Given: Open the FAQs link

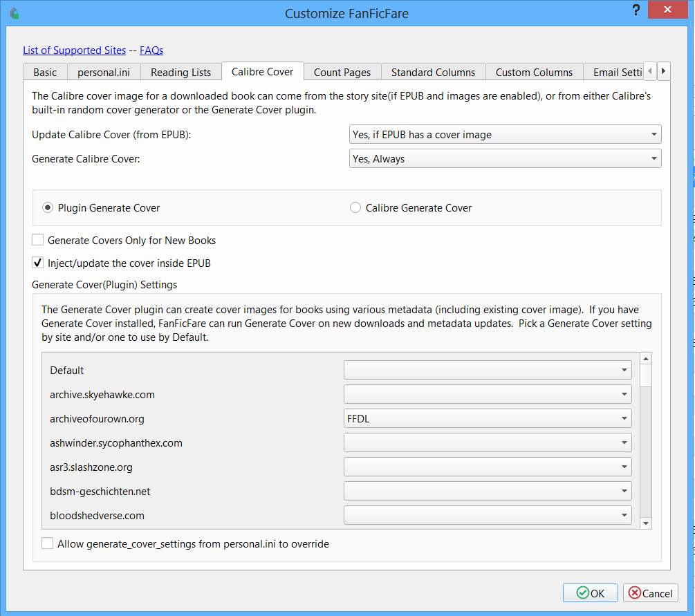Looking at the screenshot, I should point(151,50).
